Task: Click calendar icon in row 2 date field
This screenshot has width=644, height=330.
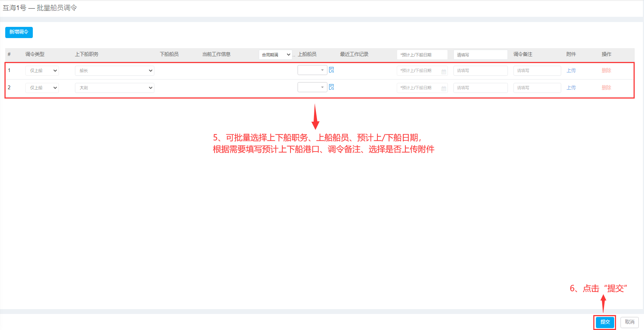Action: click(444, 88)
